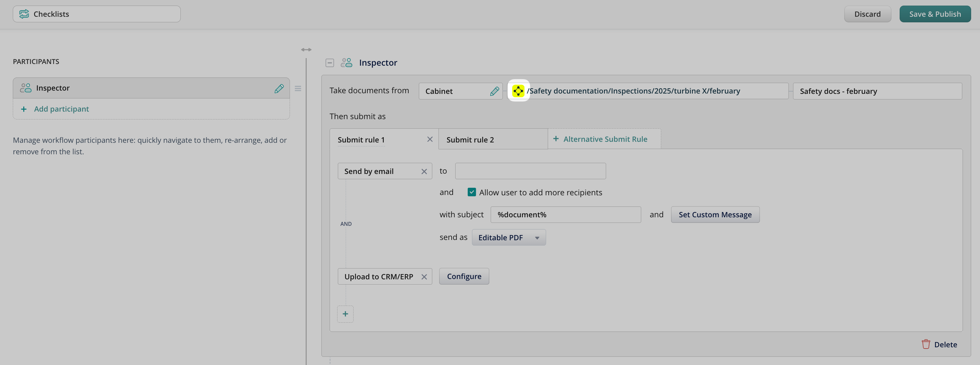Remove the Upload to CRM/ERP action
Image resolution: width=980 pixels, height=365 pixels.
pos(424,277)
